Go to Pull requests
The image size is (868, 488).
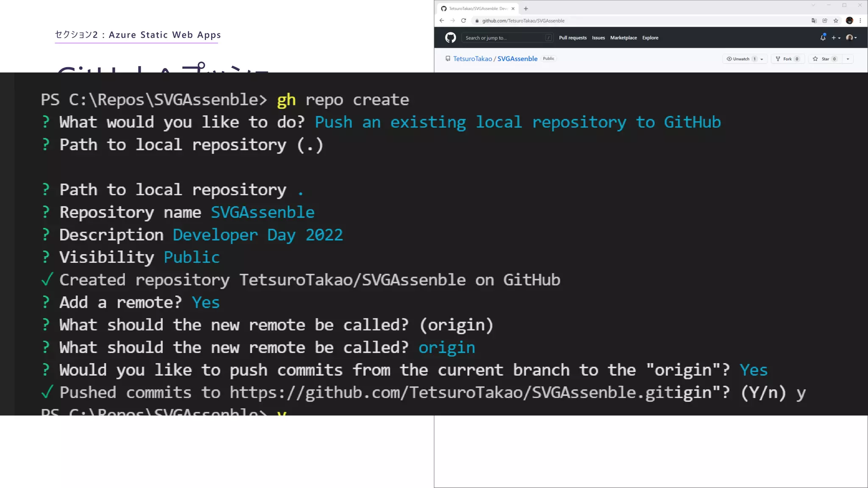click(573, 38)
